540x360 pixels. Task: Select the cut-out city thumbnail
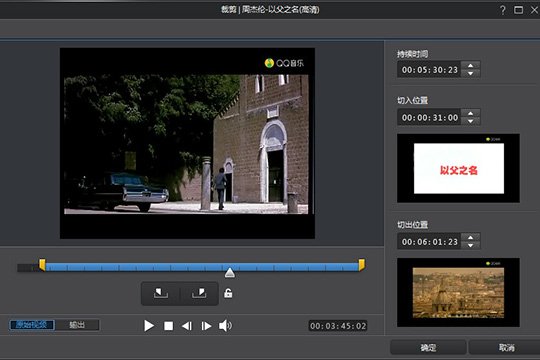458,292
